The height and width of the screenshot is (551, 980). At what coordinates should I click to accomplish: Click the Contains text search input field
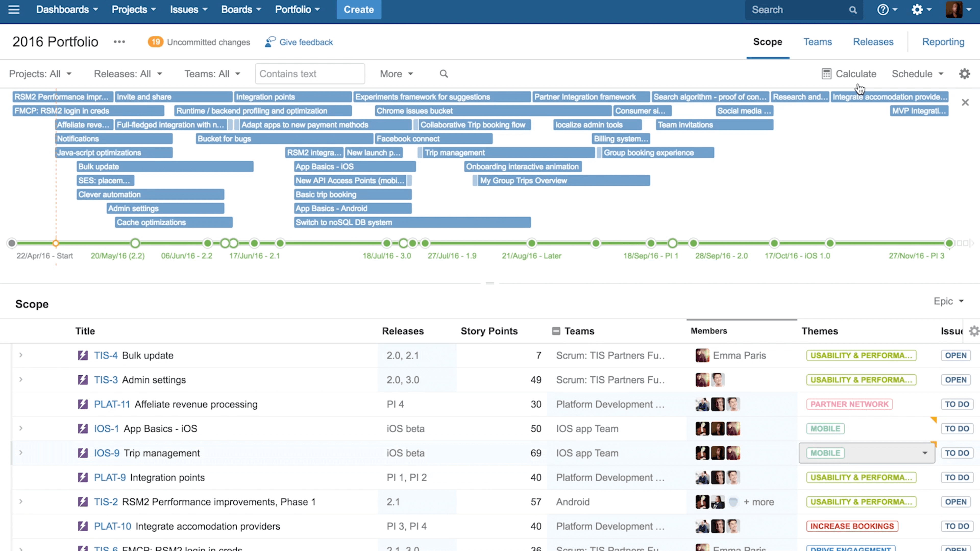(x=309, y=74)
